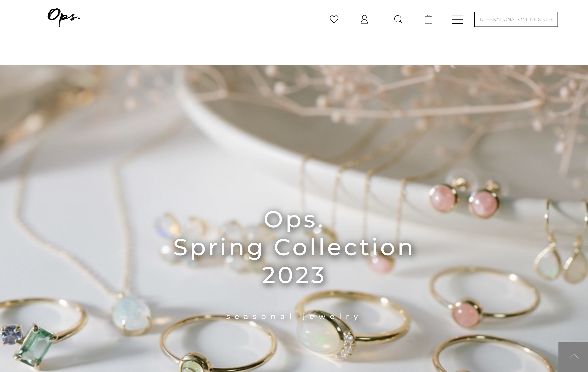Click the white 'Ops.' hero title

click(294, 219)
